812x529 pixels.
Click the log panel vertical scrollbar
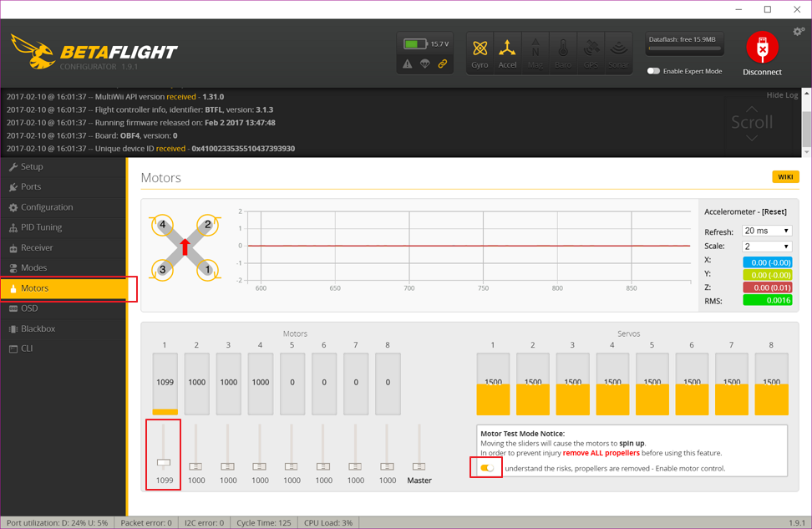(806, 122)
